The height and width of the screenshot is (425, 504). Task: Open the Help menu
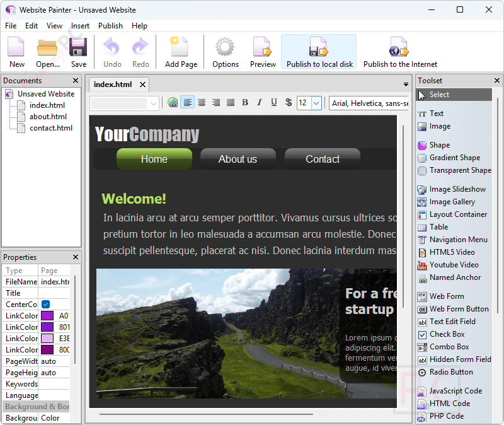(139, 26)
